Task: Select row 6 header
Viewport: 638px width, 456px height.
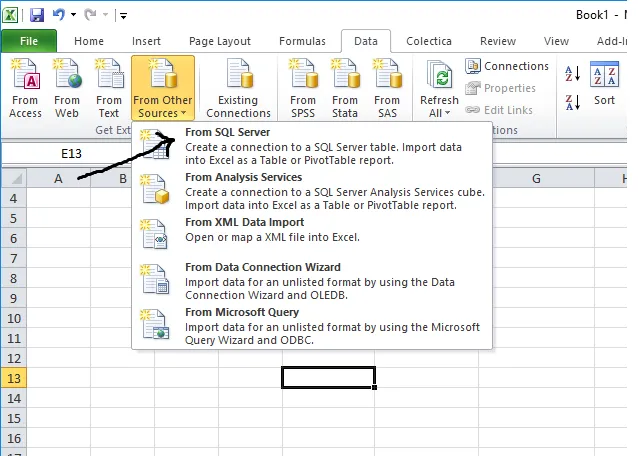Action: (14, 238)
